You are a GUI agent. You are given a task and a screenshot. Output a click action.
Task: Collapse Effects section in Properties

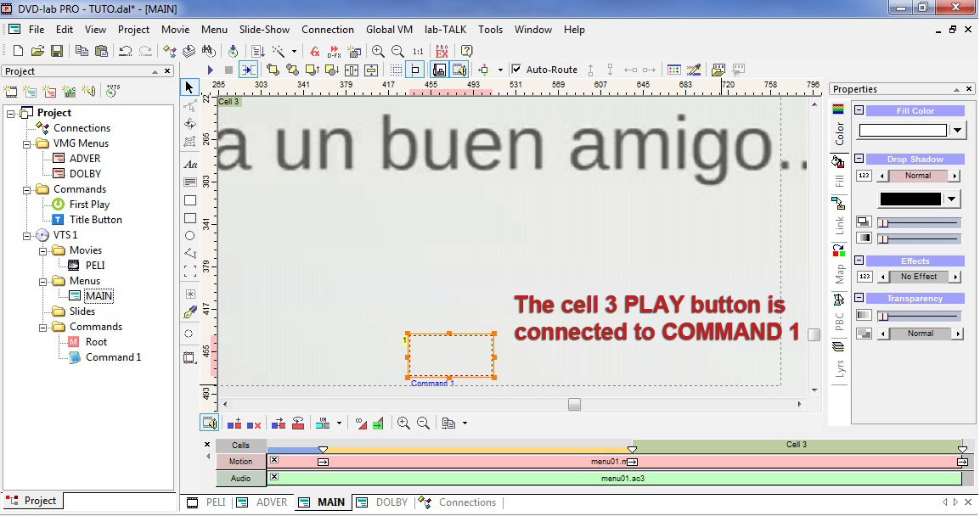point(859,261)
